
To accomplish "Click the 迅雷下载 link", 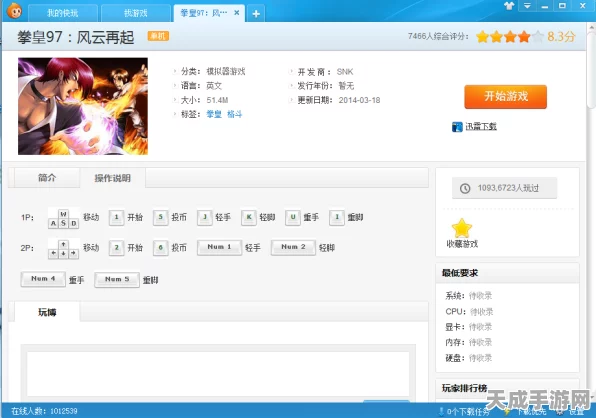I will [481, 127].
